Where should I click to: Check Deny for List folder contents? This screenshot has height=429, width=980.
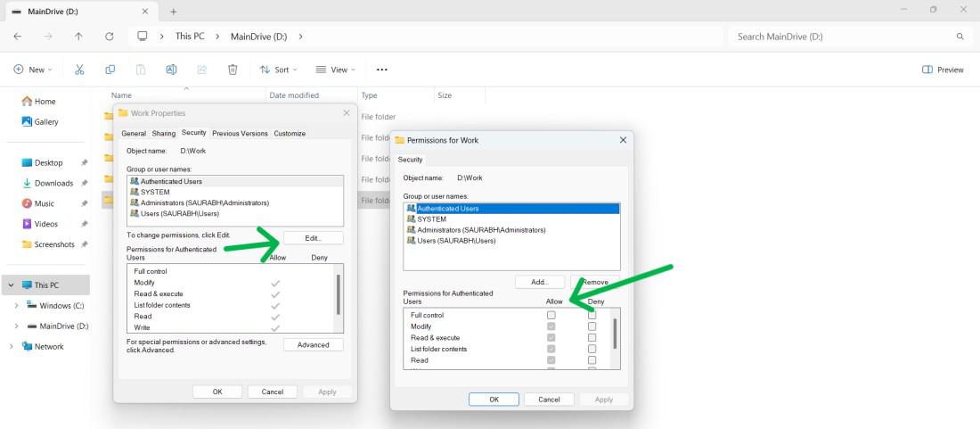click(592, 349)
